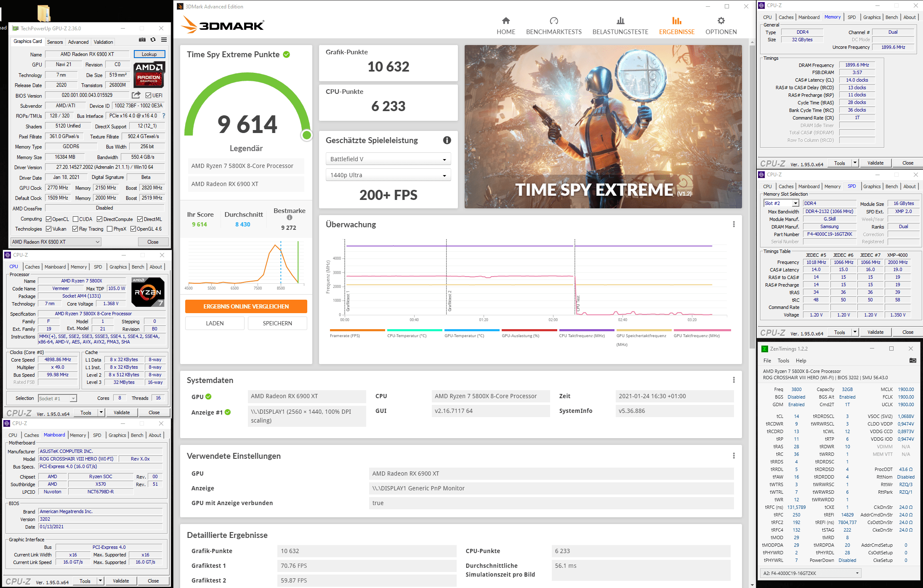This screenshot has width=923, height=588.
Task: Click info icon next to Geschätzte Spieleleistung
Action: pos(447,140)
